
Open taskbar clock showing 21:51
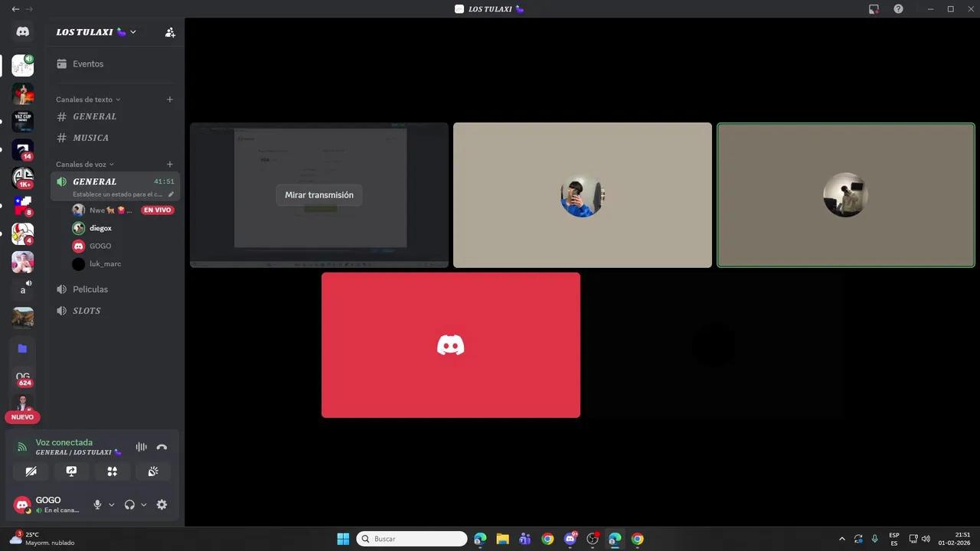coord(955,539)
